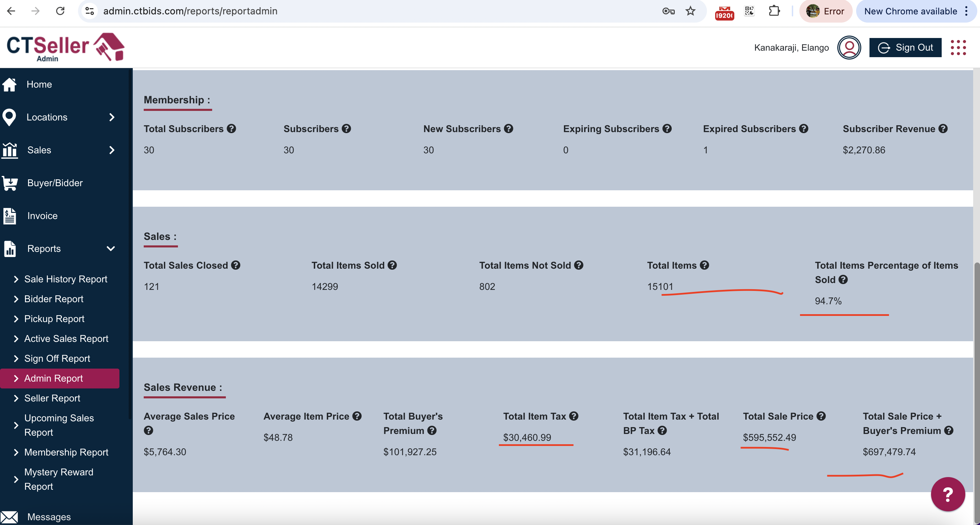This screenshot has height=525, width=980.
Task: Click the Invoice document icon
Action: [10, 216]
